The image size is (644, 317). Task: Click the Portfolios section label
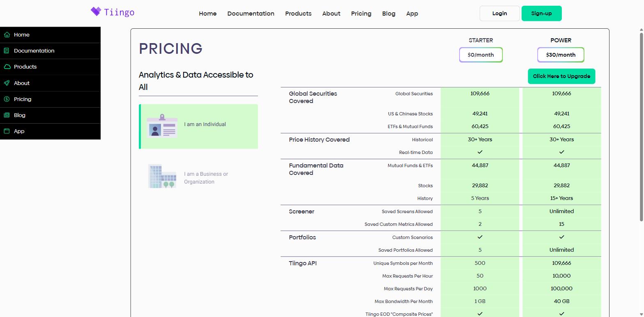coord(302,237)
